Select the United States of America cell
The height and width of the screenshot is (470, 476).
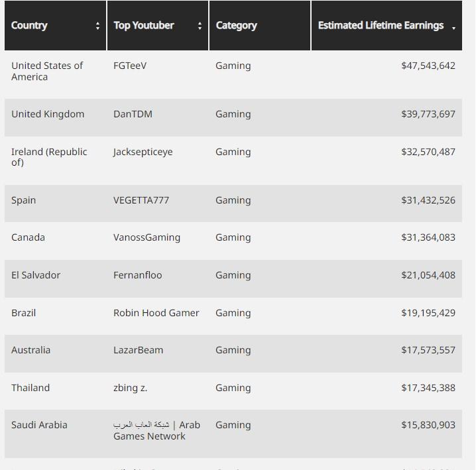click(x=47, y=71)
